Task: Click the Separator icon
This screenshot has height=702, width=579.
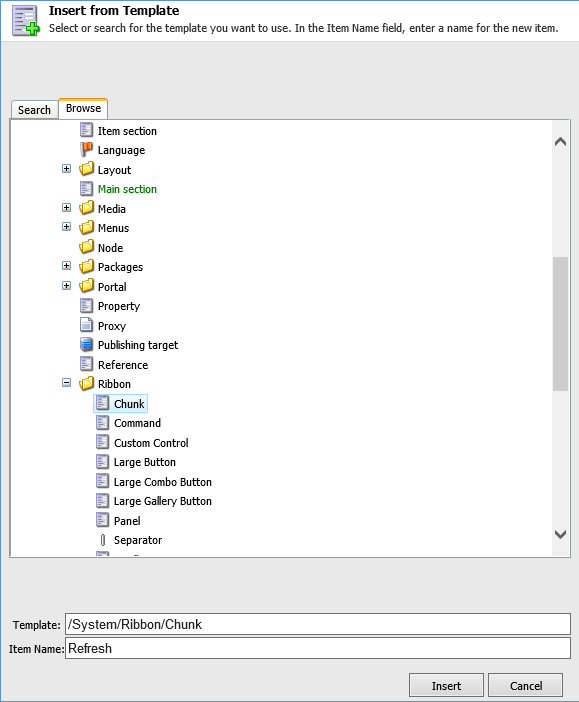Action: pyautogui.click(x=103, y=540)
